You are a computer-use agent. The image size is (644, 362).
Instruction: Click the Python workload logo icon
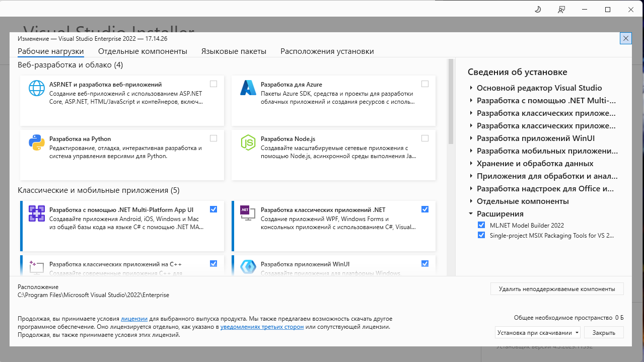click(x=37, y=142)
